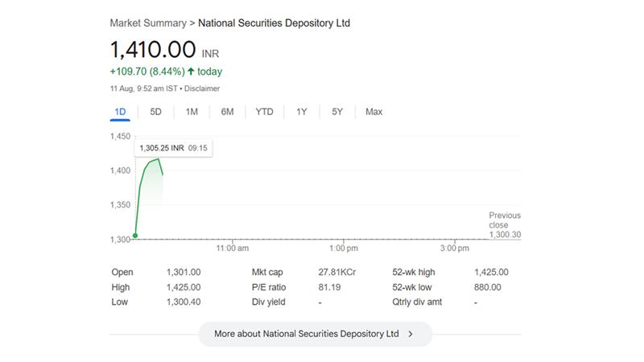
Task: Select the 6M range tab
Action: pos(227,112)
